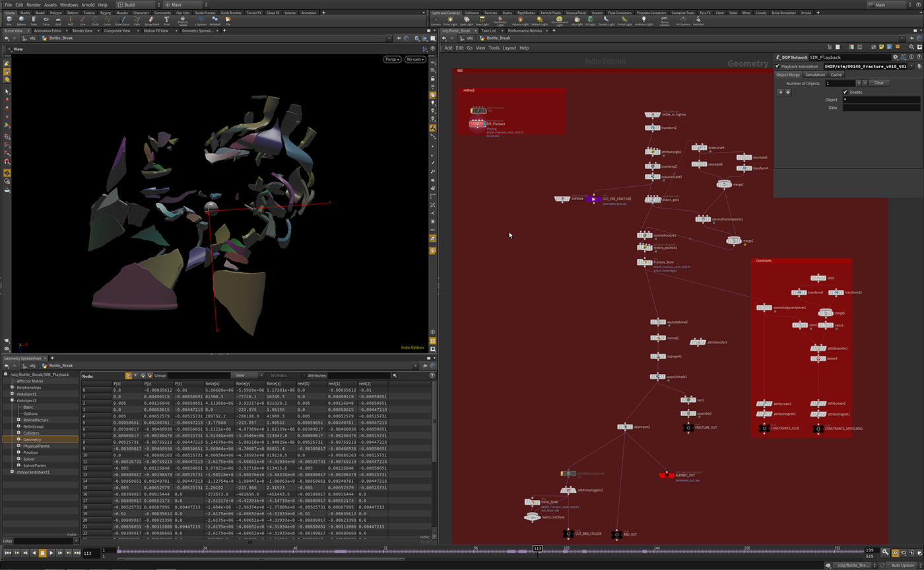Open the Windows menu
The width and height of the screenshot is (924, 570).
pyautogui.click(x=69, y=5)
